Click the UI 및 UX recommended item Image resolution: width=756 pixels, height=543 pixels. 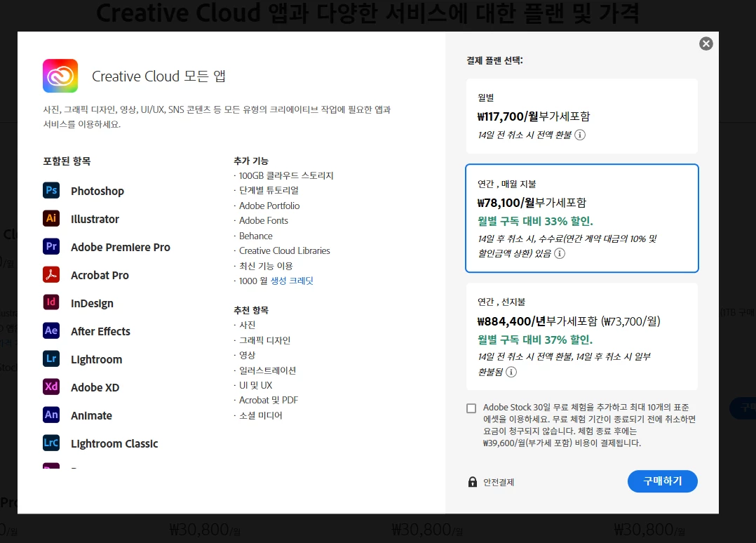(x=255, y=385)
